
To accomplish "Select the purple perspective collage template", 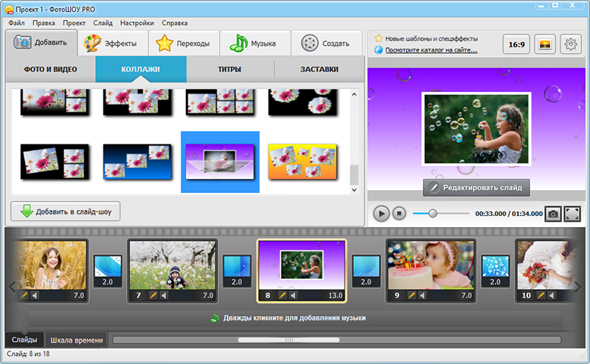I will (x=220, y=161).
